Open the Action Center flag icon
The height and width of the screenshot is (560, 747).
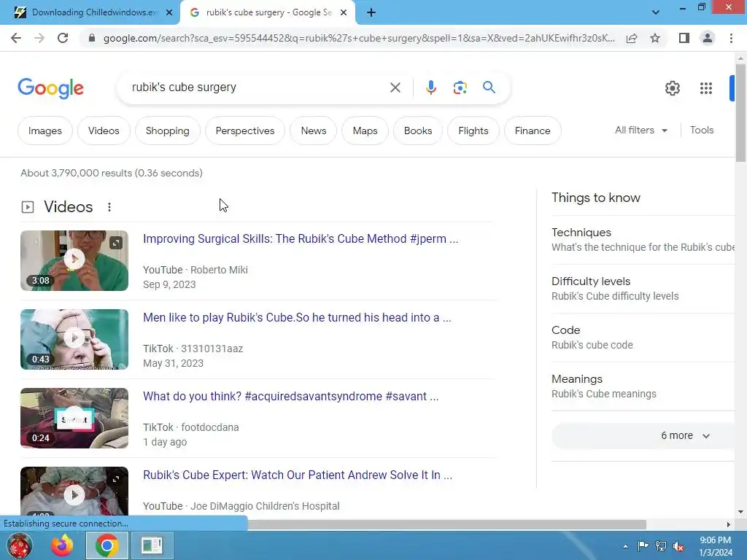coord(642,546)
